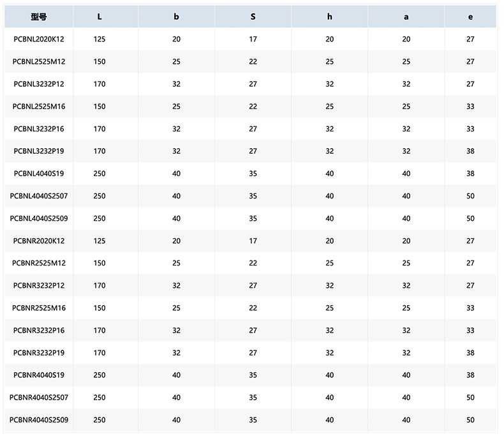504x443 pixels.
Task: Select model PCBNL2020K12 in the table
Action: (x=39, y=40)
